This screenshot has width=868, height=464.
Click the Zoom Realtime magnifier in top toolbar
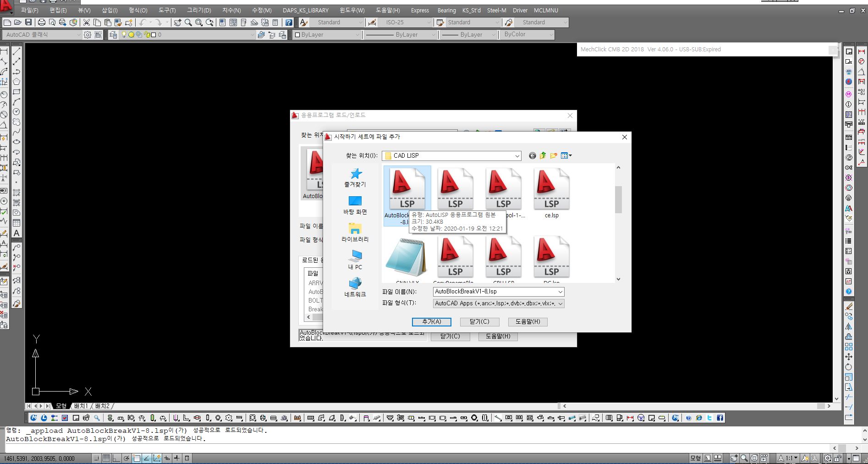tap(188, 22)
